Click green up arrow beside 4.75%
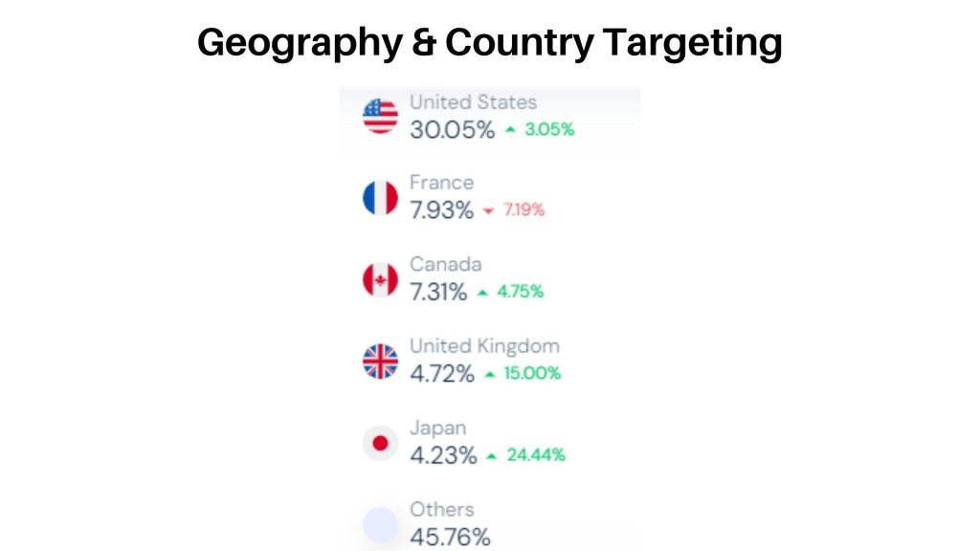 tap(482, 293)
